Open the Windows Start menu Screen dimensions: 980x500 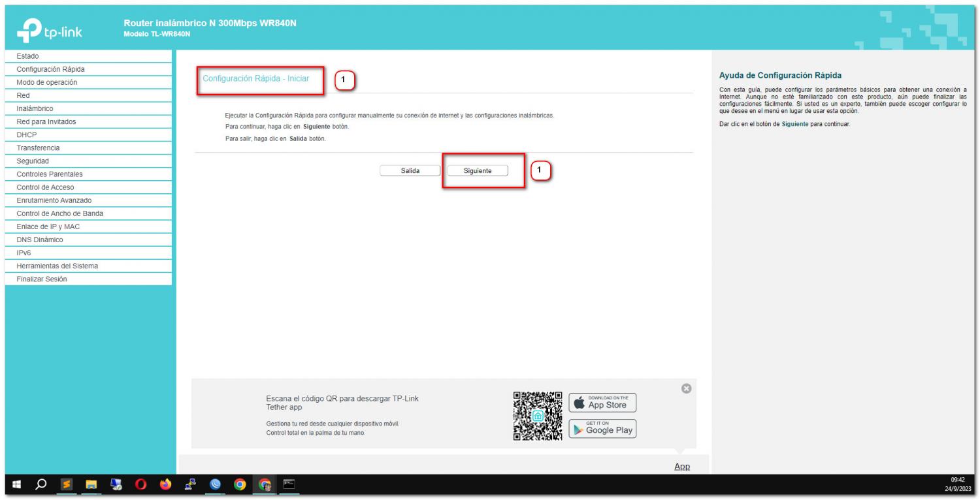point(18,484)
